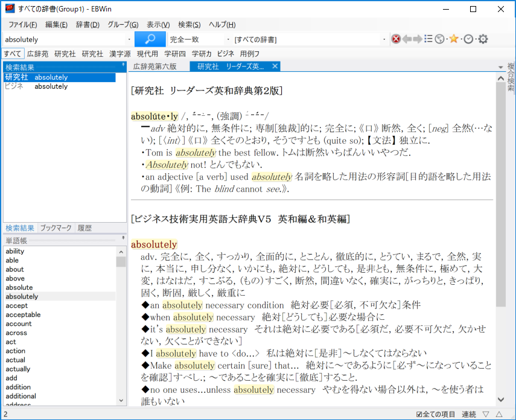Select 'across' in the word list
Viewport: 516px width, 420px height.
[x=60, y=332]
